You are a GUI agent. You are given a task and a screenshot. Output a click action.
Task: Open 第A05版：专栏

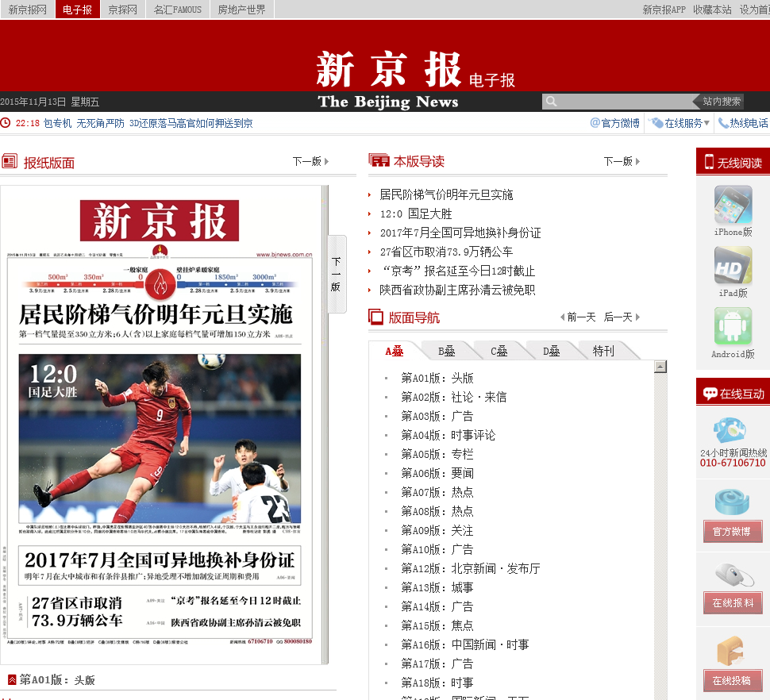(437, 455)
